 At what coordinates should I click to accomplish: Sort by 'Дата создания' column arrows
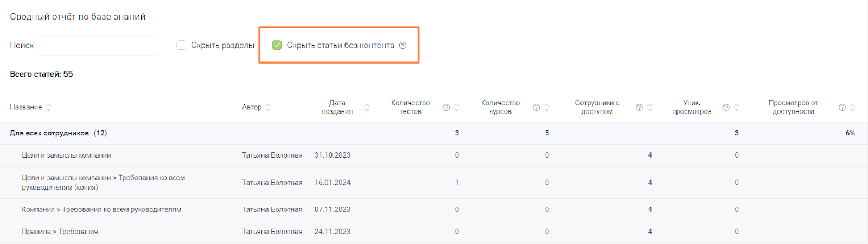click(x=366, y=107)
